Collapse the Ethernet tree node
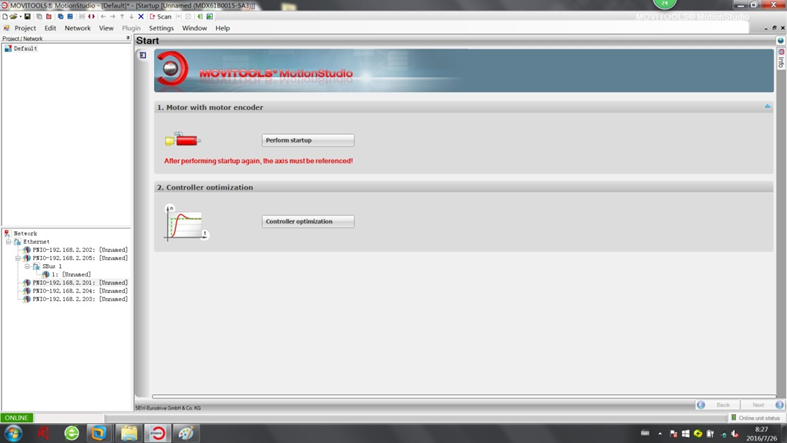 pos(9,242)
